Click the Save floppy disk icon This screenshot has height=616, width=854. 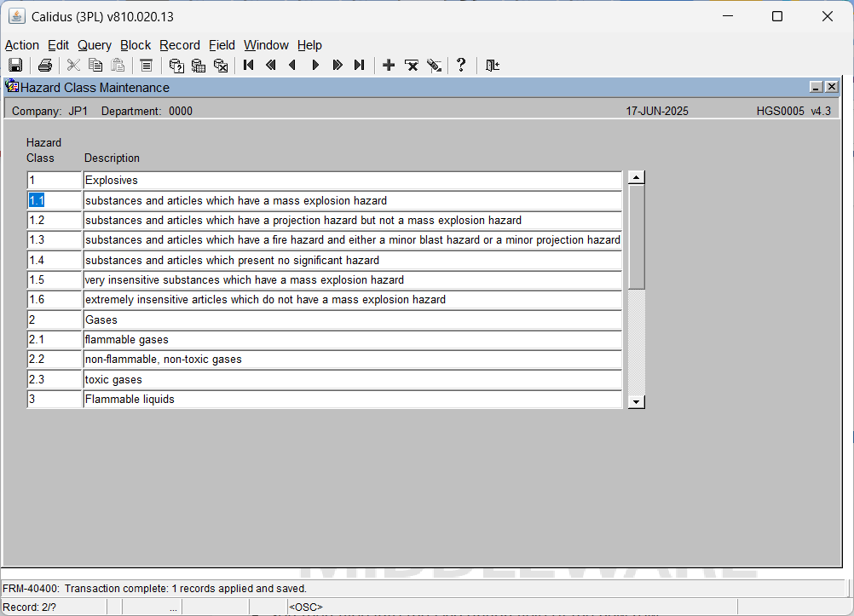tap(15, 66)
